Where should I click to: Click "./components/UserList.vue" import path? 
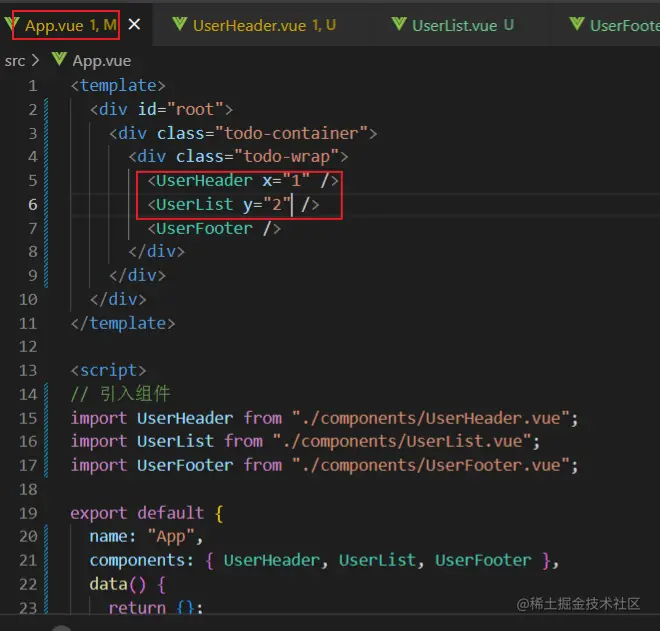click(x=402, y=442)
